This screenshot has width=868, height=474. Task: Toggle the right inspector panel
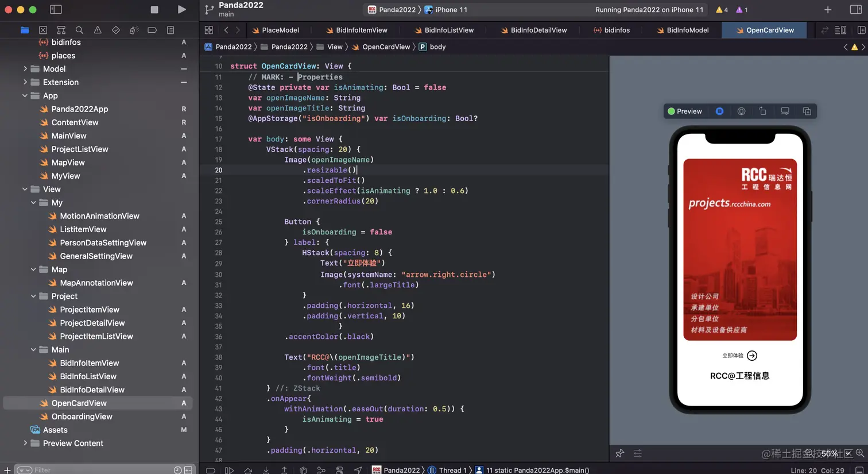click(855, 10)
